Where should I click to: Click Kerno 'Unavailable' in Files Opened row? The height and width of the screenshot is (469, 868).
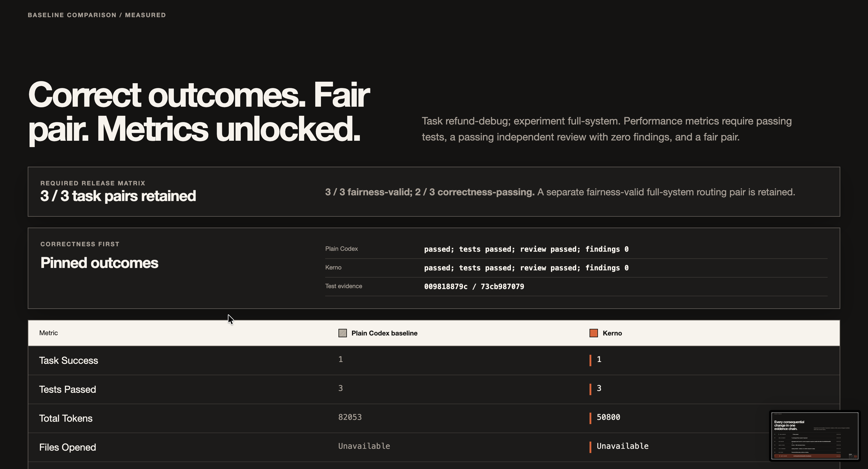(x=622, y=446)
